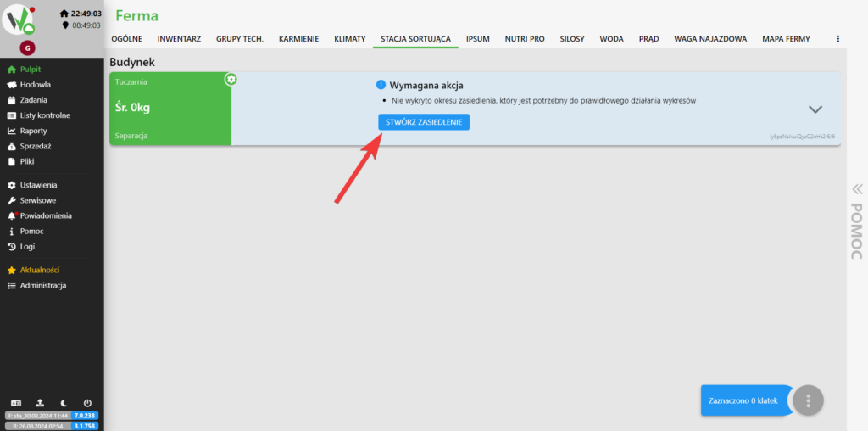The image size is (868, 431).
Task: Click the green Tuczarnia building tile
Action: coord(170,109)
